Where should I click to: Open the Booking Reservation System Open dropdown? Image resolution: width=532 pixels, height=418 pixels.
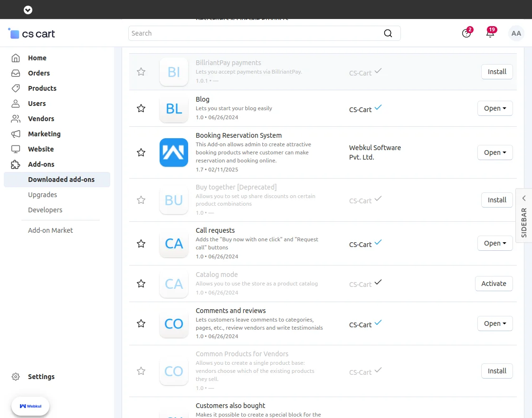click(x=495, y=152)
